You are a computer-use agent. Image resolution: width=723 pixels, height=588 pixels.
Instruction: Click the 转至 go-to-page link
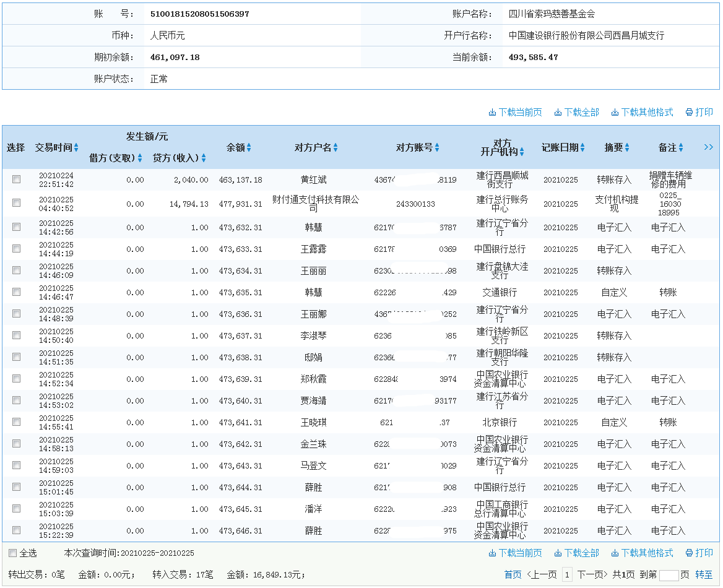[704, 574]
